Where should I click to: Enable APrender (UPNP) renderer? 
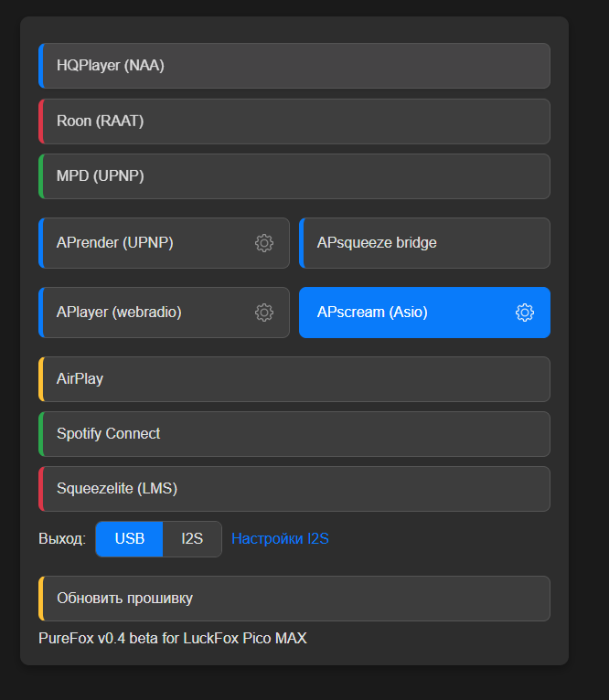164,243
